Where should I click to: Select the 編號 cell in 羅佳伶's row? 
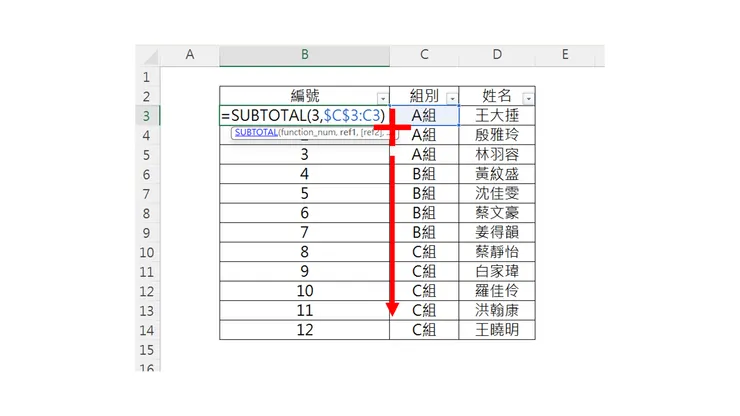(304, 291)
